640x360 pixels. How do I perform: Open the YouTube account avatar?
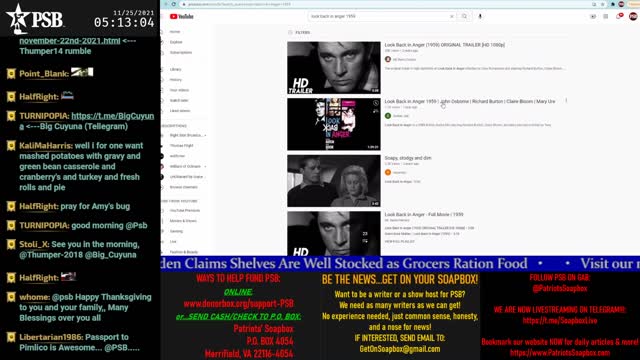633,16
